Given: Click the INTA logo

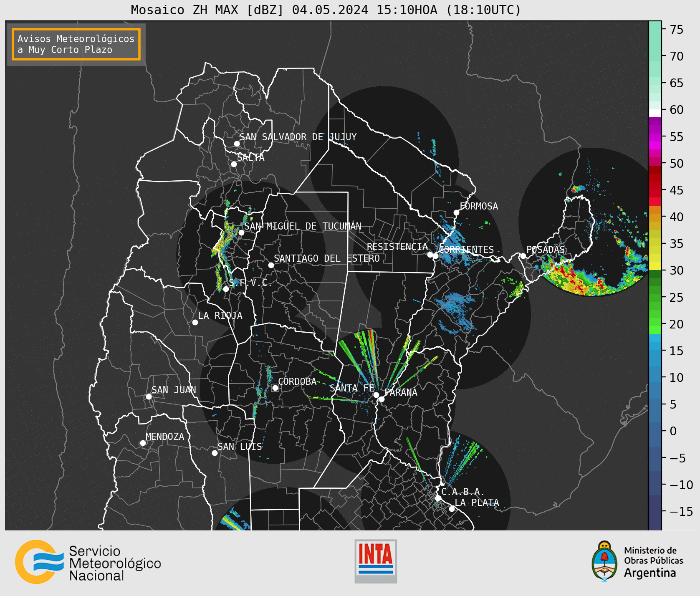Looking at the screenshot, I should click(x=376, y=561).
